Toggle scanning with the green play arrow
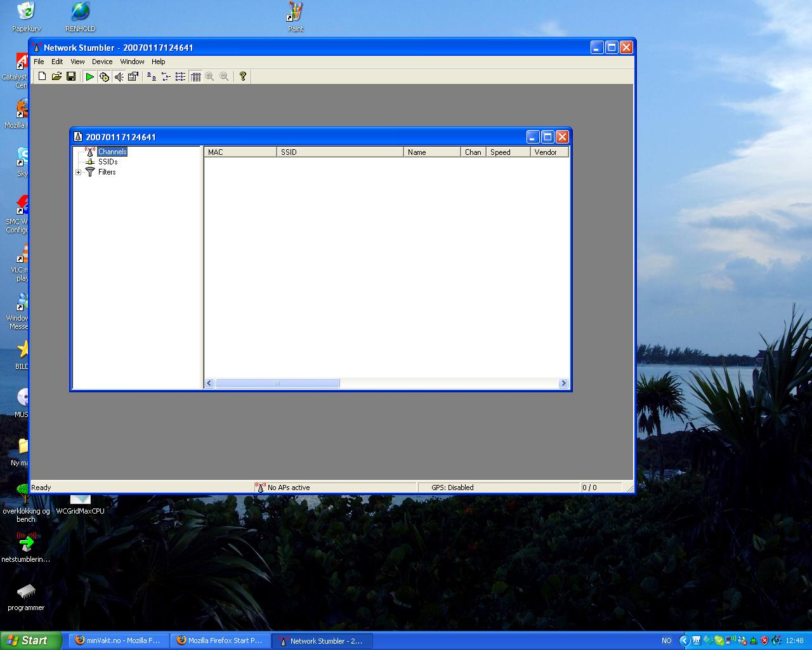This screenshot has width=812, height=650. [90, 76]
